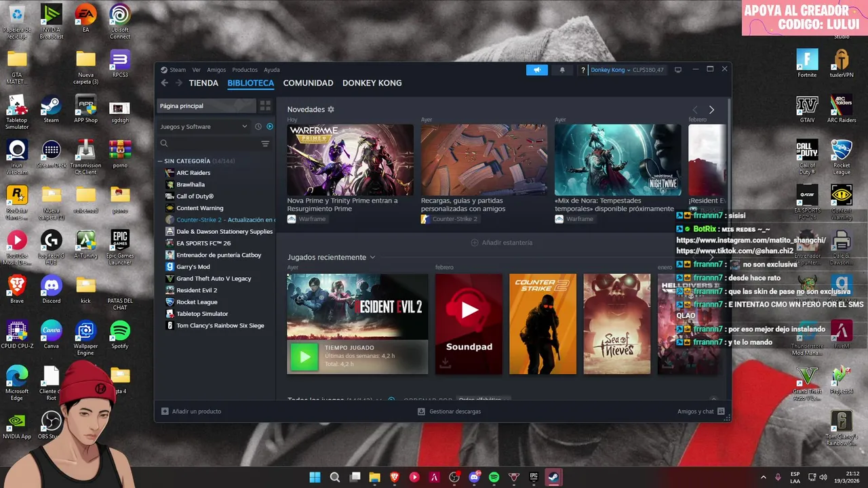868x488 pixels.
Task: Open the Soundpad cover tile
Action: [x=469, y=324]
